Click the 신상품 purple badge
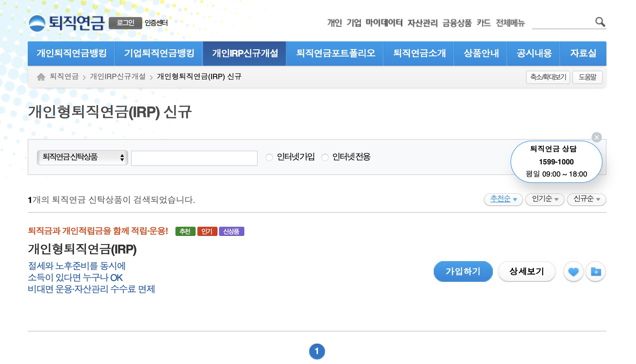This screenshot has height=364, width=636. click(x=231, y=231)
